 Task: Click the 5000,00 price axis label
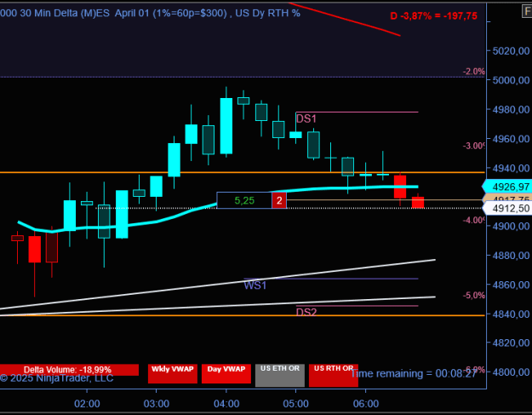511,80
